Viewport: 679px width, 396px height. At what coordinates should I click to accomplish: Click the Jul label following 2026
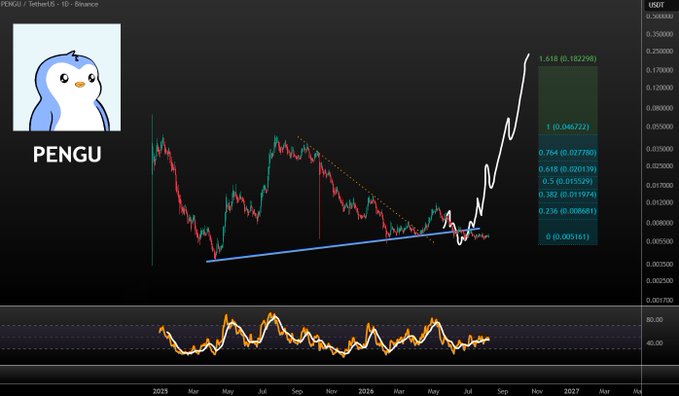pyautogui.click(x=468, y=391)
